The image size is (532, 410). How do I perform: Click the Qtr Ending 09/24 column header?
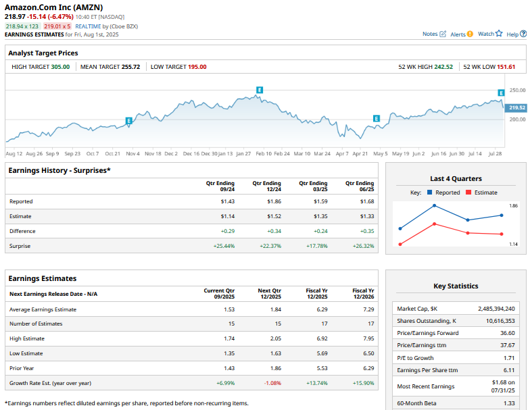(220, 186)
